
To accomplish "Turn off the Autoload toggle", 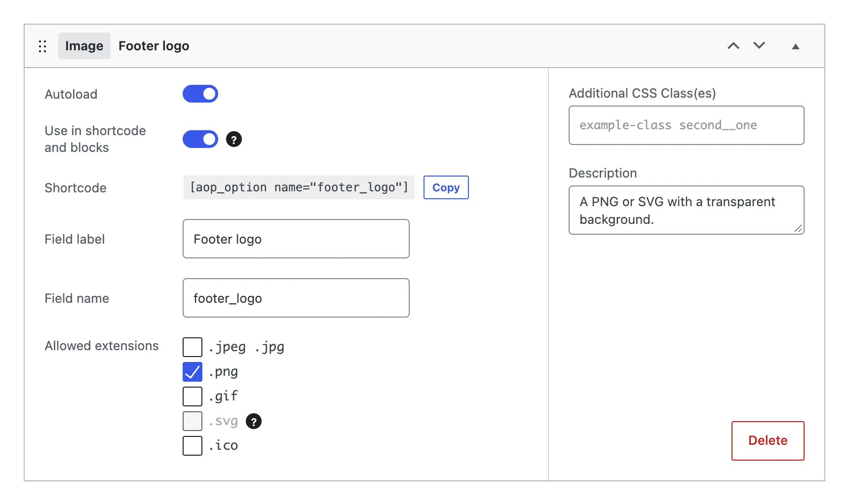I will [x=200, y=94].
